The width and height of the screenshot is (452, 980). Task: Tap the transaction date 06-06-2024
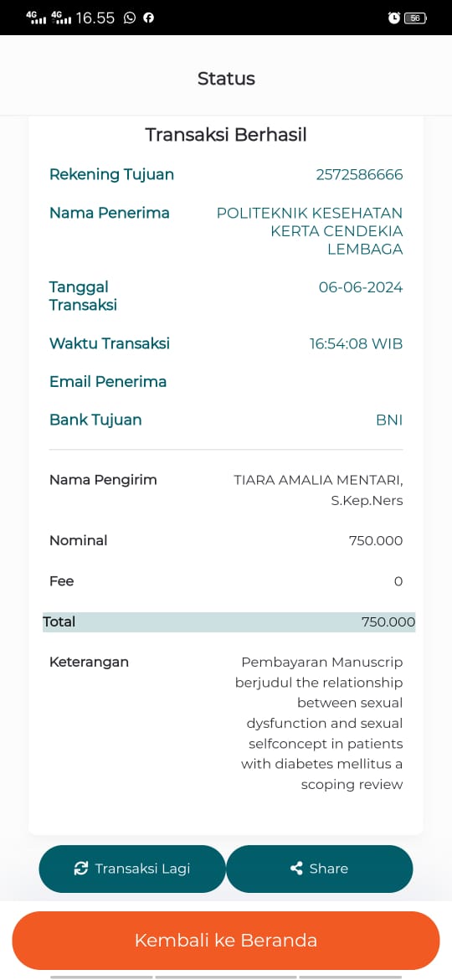pyautogui.click(x=361, y=287)
